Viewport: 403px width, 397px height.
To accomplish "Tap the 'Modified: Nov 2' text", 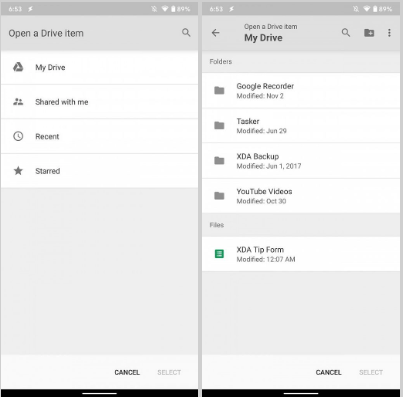I will tap(260, 96).
